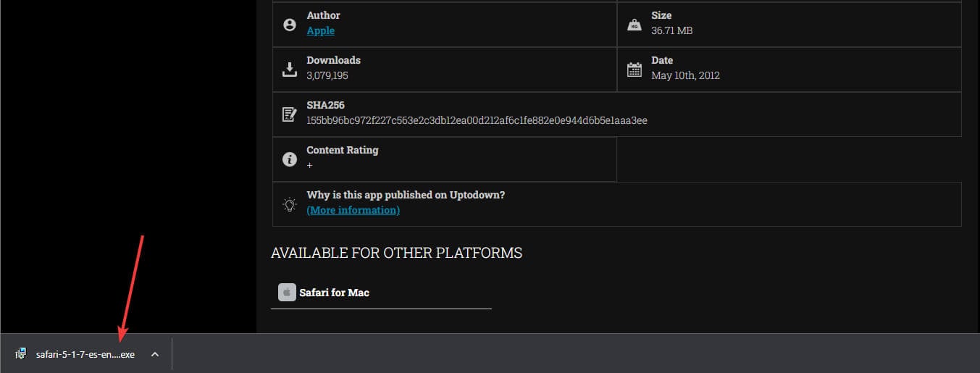Click the "Why is this app published" text

(x=406, y=195)
